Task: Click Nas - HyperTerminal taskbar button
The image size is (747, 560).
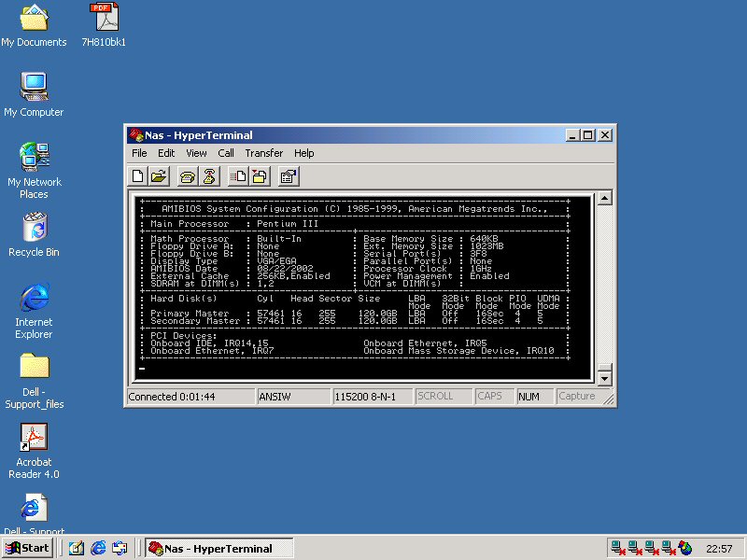Action: (219, 549)
